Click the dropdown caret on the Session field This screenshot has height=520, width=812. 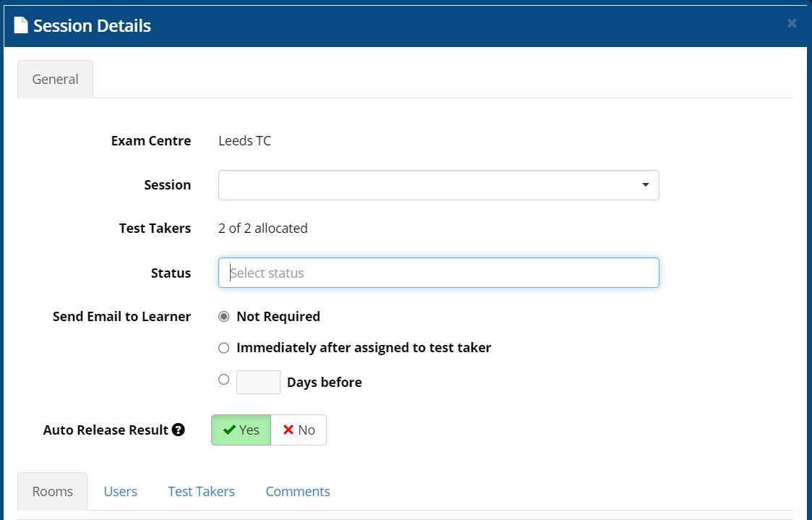tap(646, 185)
